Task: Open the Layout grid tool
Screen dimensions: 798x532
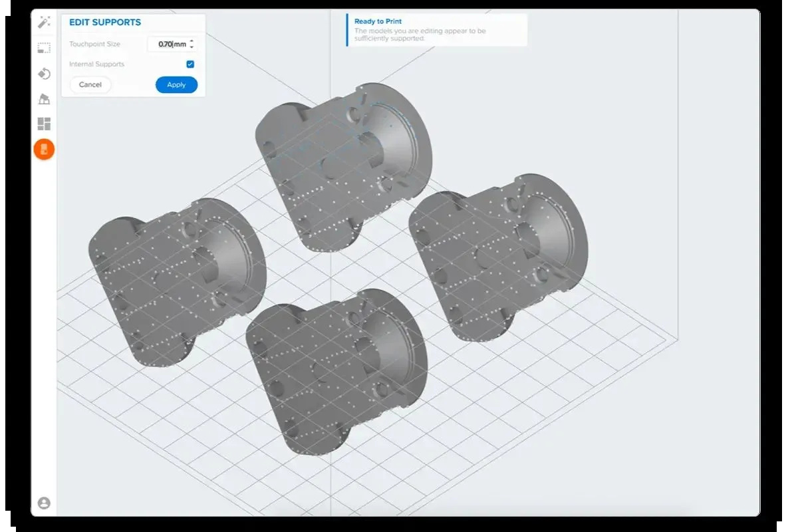Action: point(44,124)
